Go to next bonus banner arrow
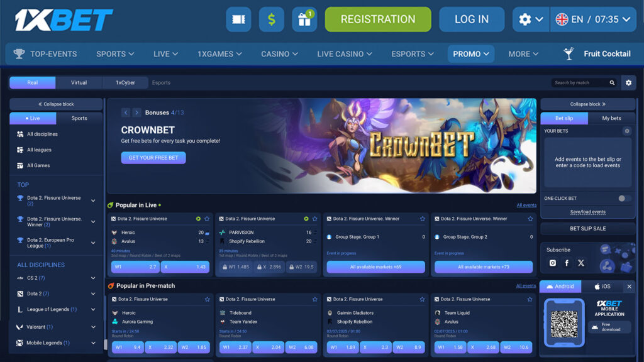Image resolution: width=644 pixels, height=362 pixels. [x=136, y=112]
